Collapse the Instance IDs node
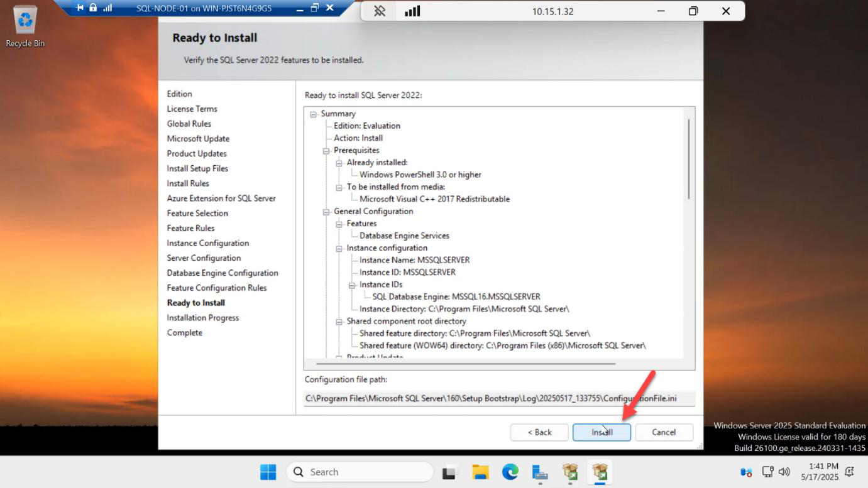868x488 pixels. tap(352, 285)
